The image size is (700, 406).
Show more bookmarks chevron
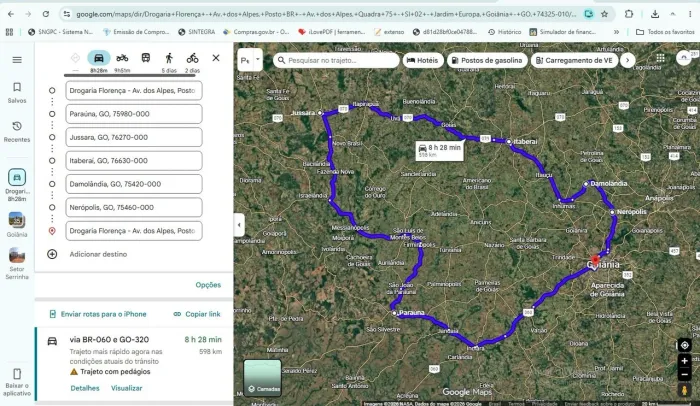(617, 32)
